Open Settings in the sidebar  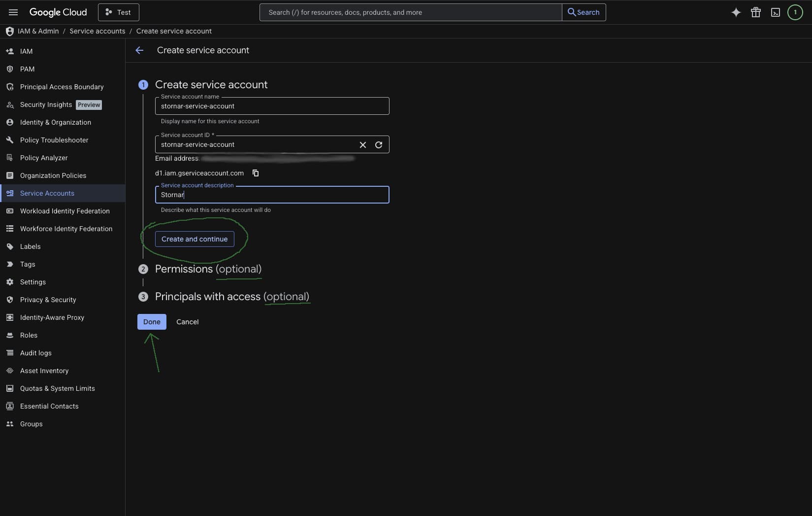63,282
